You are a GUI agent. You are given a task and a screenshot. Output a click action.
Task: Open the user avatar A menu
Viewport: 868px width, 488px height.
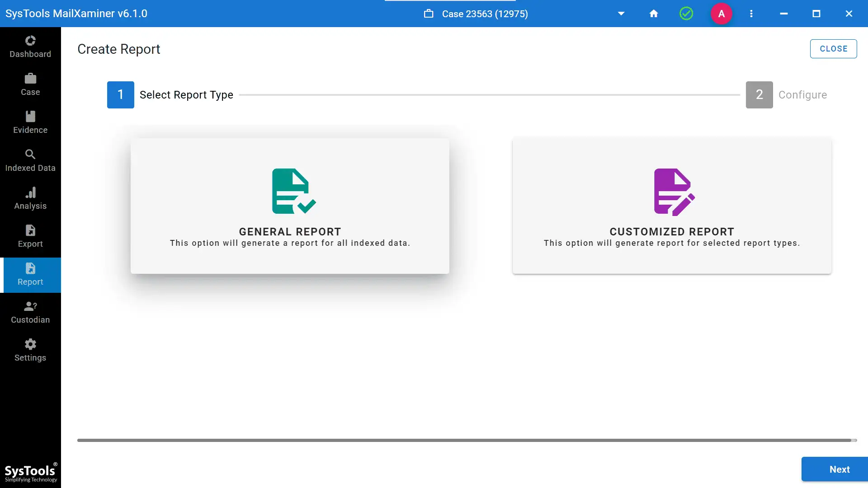pyautogui.click(x=721, y=14)
